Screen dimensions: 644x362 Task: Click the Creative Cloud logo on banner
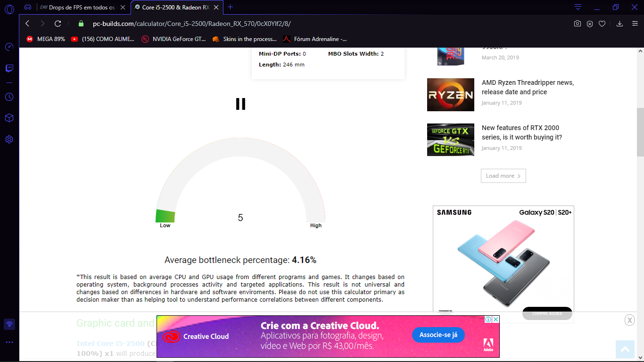tap(196, 337)
